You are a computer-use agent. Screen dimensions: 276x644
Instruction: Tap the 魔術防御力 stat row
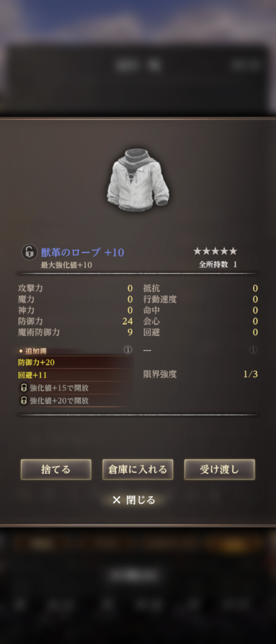(x=75, y=332)
